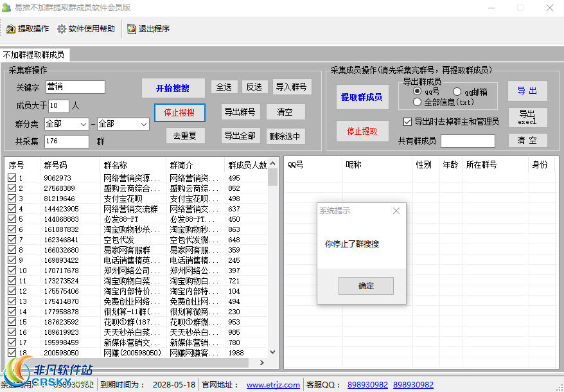Screen dimensions: 564x392
Task: Click the 所在群号 column header
Action: pyautogui.click(x=495, y=165)
